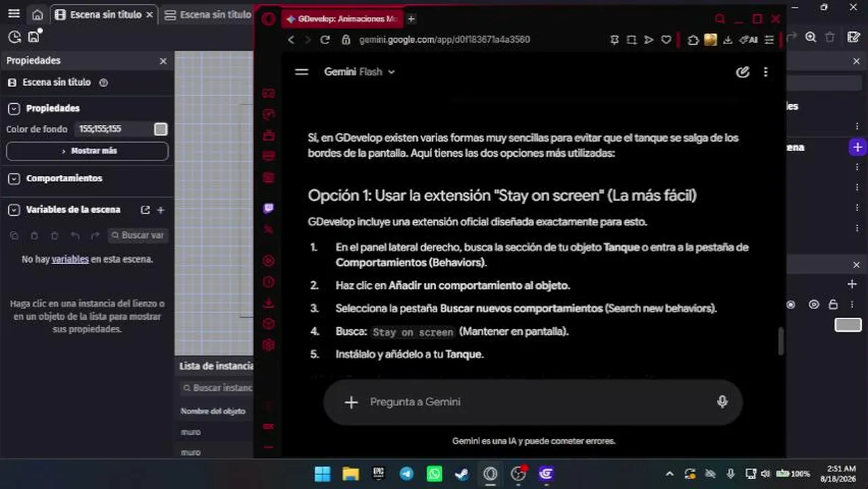The image size is (868, 489).
Task: Open Opera AI assistant button
Action: (x=748, y=40)
